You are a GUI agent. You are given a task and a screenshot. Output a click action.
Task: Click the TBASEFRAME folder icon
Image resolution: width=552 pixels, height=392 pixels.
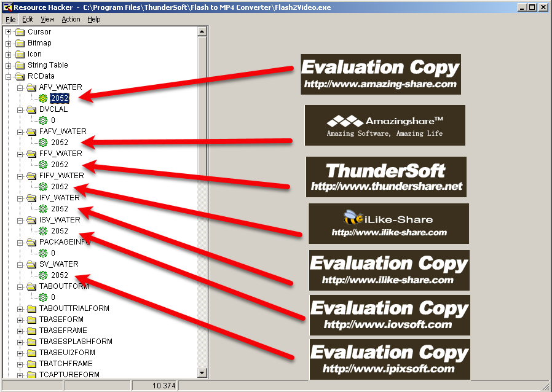[32, 331]
